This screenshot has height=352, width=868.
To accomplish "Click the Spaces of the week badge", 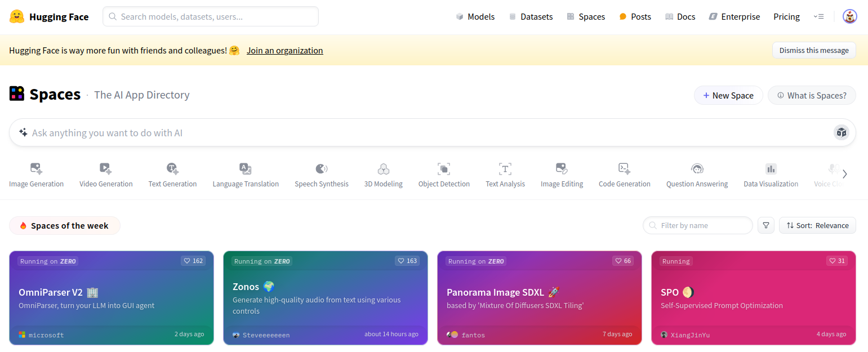I will tap(65, 225).
